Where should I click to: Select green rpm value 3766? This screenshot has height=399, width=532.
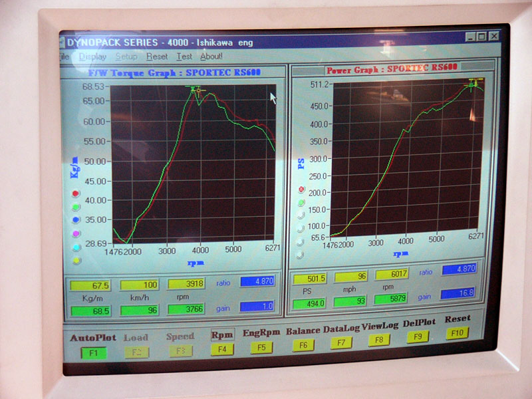pos(186,309)
